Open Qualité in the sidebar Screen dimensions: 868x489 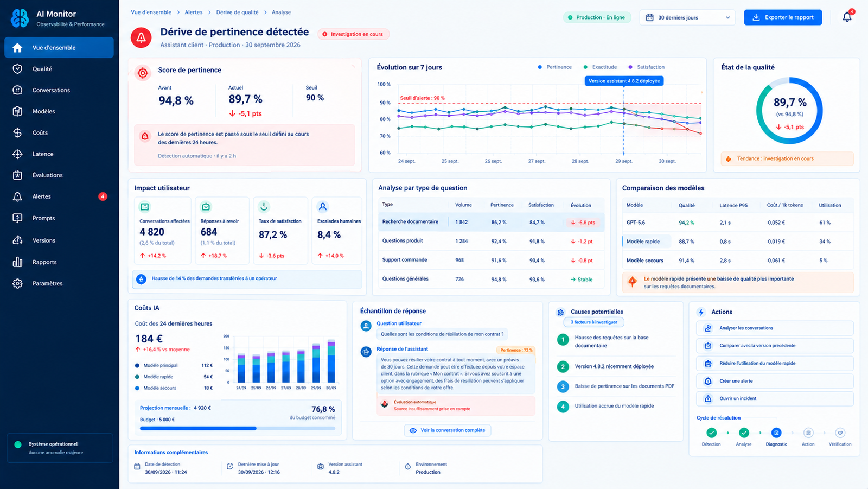(x=59, y=69)
